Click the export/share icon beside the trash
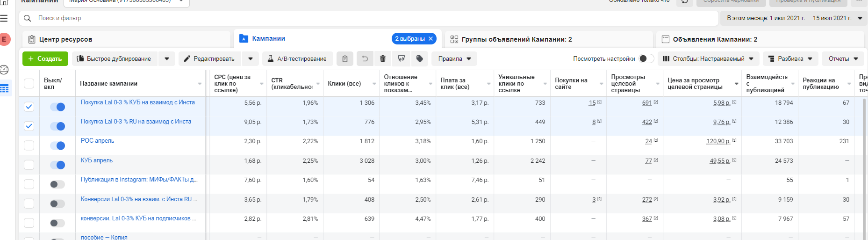Screen dimensions: 868x240 click(401, 59)
